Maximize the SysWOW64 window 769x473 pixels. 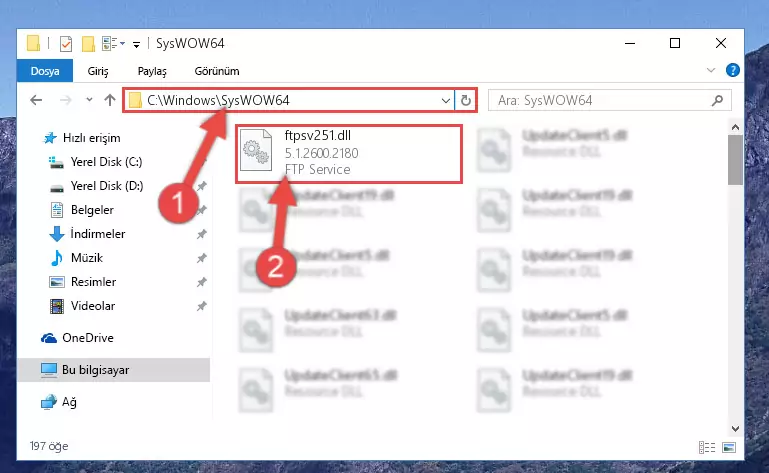coord(675,43)
